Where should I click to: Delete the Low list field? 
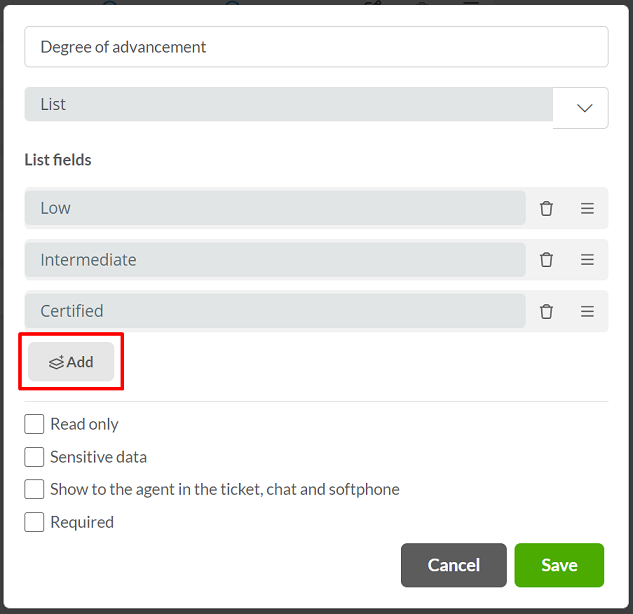coord(546,208)
